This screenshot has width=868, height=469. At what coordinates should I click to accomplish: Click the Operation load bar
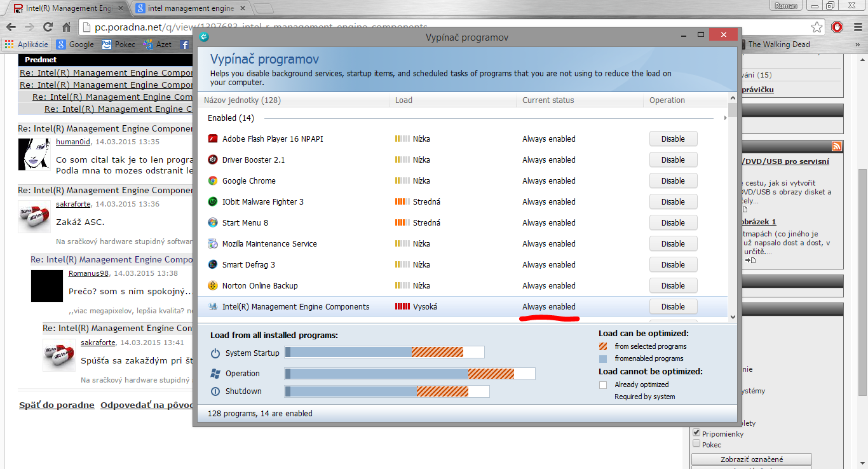pos(410,374)
